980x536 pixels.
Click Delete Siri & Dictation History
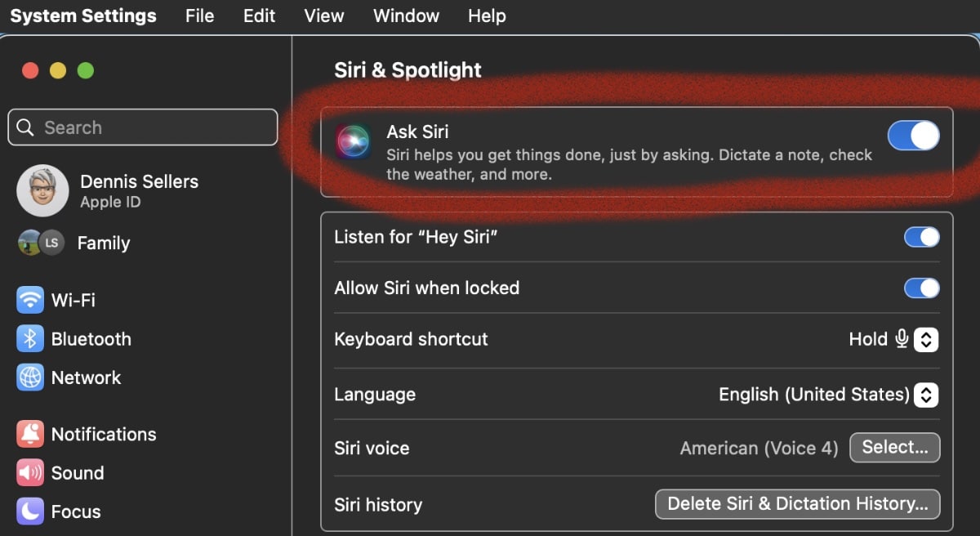click(797, 504)
